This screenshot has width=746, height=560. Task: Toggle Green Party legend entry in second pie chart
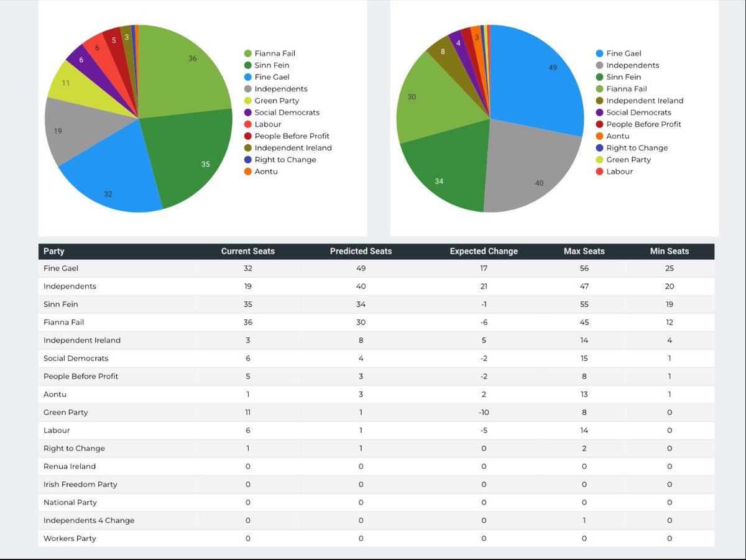click(624, 160)
